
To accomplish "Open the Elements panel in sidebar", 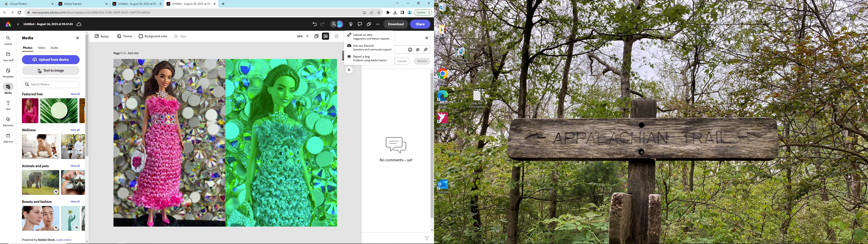I will [8, 122].
